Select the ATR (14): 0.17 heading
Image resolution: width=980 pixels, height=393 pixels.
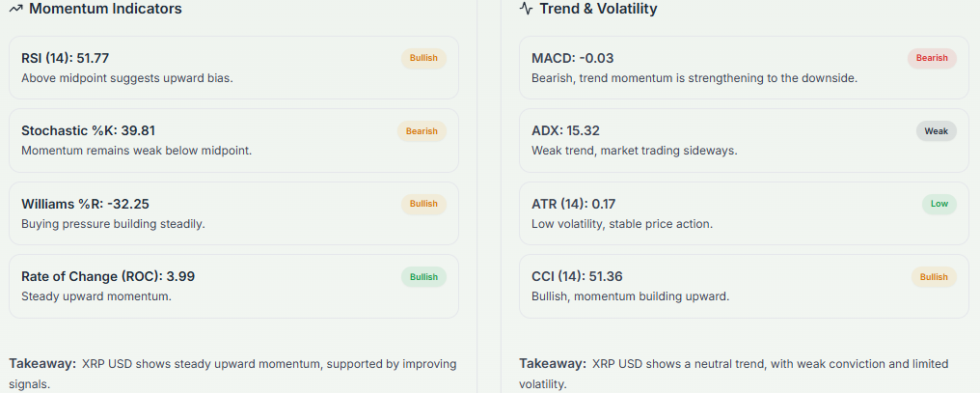573,204
